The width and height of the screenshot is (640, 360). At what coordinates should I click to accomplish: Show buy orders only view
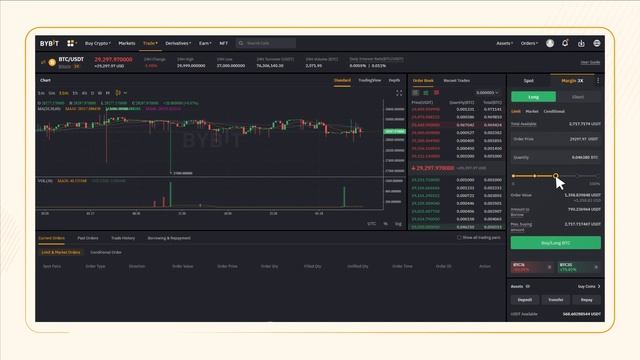(x=426, y=93)
